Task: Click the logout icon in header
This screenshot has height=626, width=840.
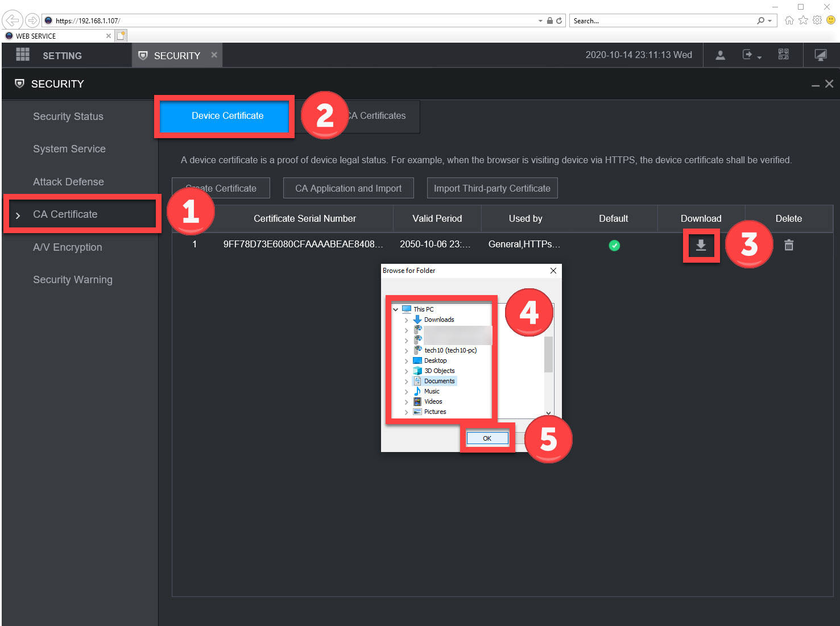Action: tap(748, 55)
